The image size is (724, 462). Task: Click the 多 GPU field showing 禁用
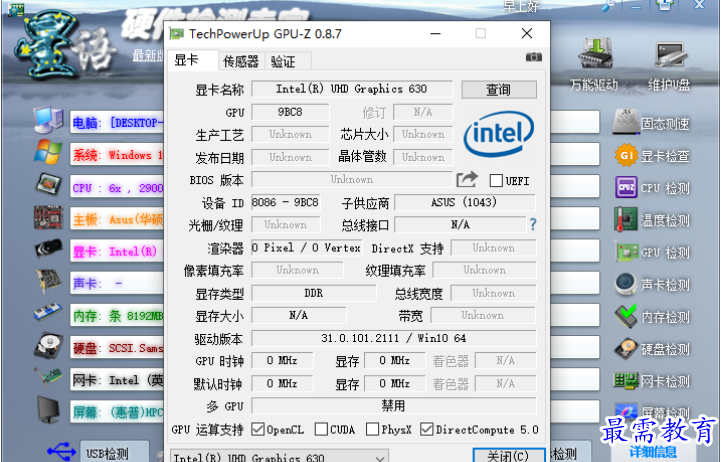click(x=394, y=406)
